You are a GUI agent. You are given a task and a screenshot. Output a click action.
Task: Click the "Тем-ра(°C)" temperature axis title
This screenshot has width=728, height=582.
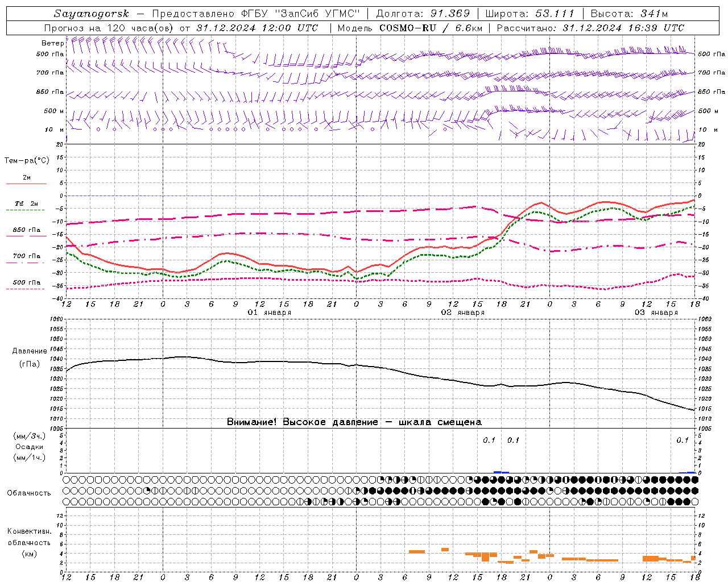pos(27,161)
